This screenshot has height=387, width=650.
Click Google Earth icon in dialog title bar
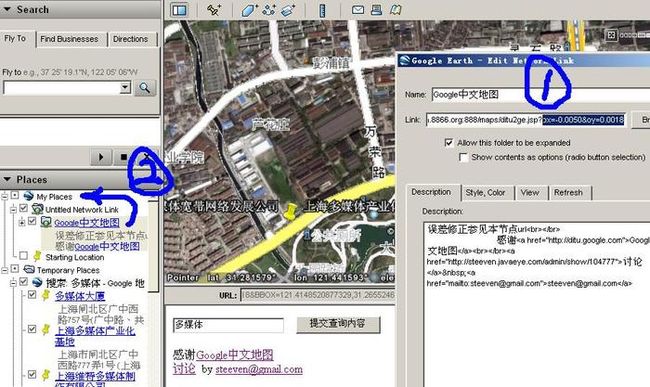click(x=405, y=60)
